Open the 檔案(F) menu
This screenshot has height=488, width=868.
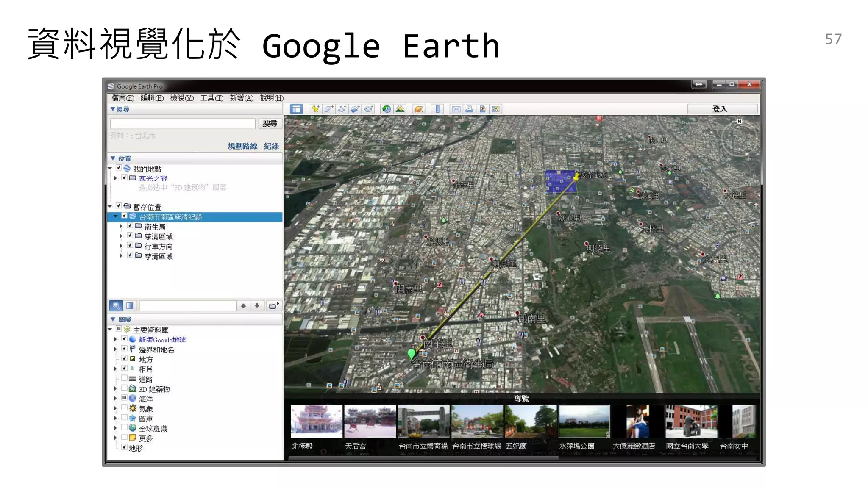[x=122, y=98]
